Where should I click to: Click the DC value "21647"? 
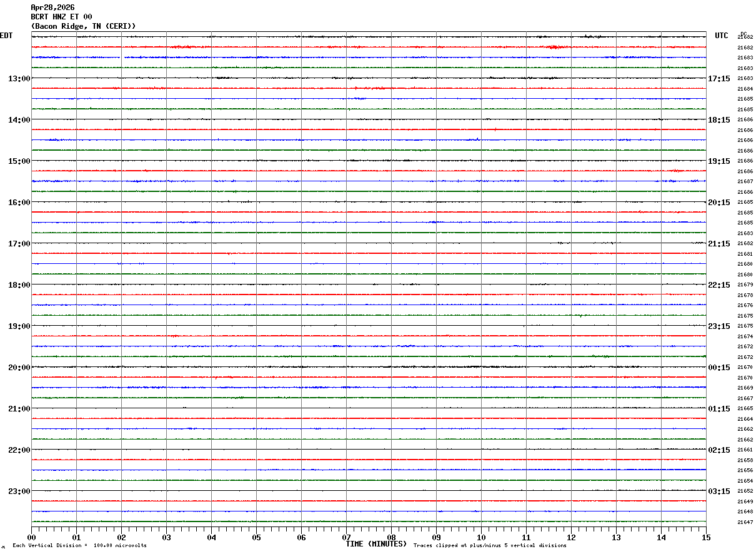coord(745,522)
